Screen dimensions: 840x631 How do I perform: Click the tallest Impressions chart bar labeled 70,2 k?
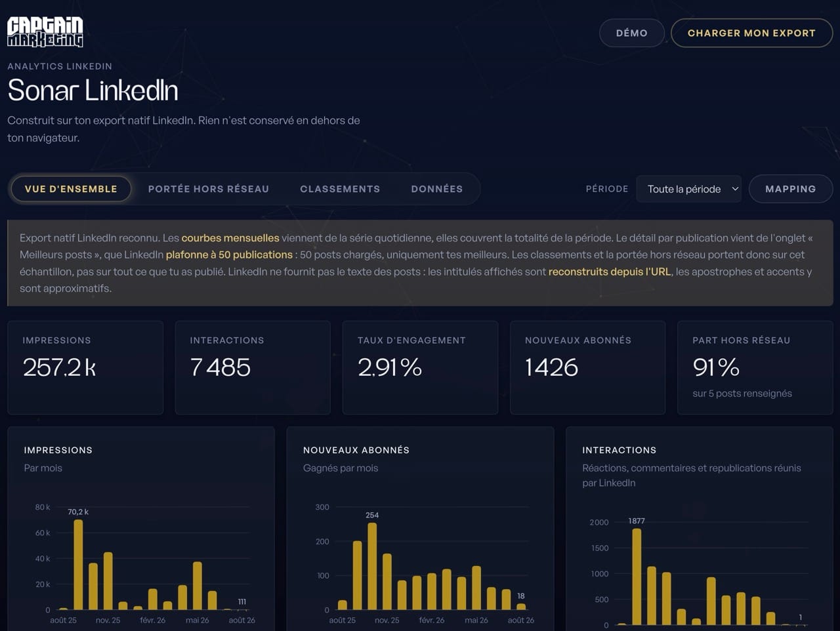[x=78, y=565]
